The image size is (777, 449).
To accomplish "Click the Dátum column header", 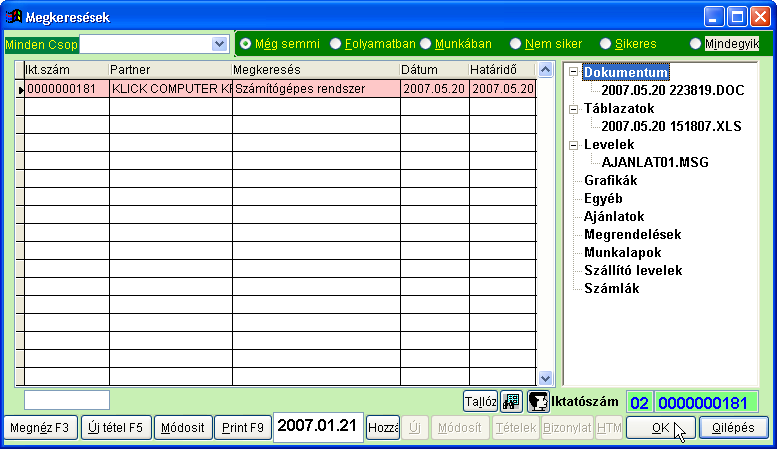I will click(434, 70).
